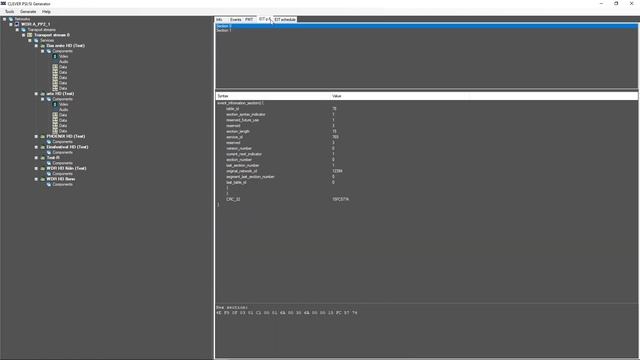Select Section 0 in the section list
Image resolution: width=640 pixels, height=360 pixels.
coord(426,26)
